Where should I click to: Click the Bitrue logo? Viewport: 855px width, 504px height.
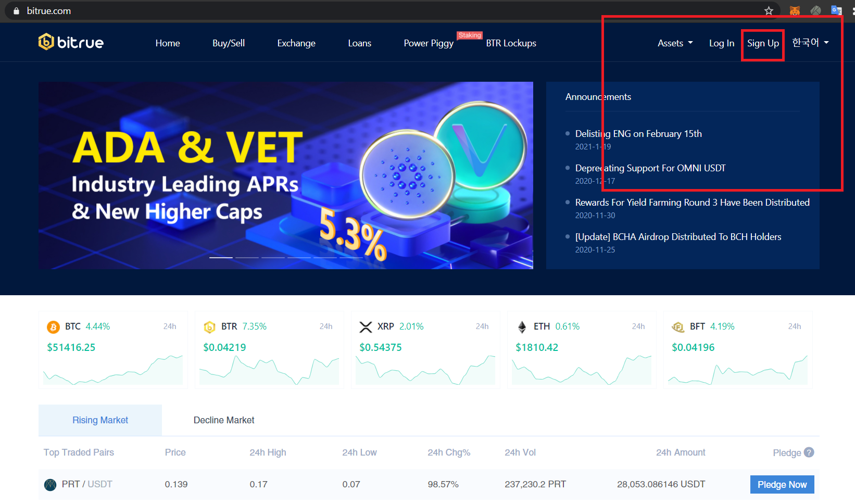pos(71,42)
